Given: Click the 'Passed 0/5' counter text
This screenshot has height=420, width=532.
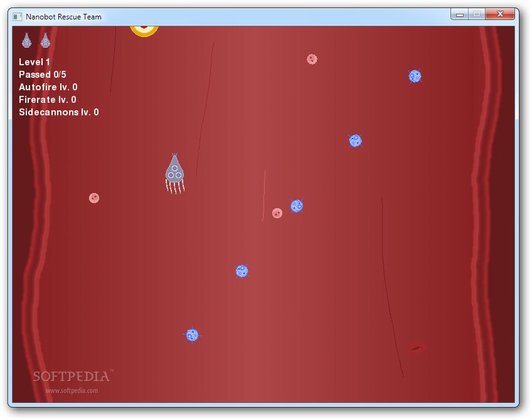Looking at the screenshot, I should (43, 74).
